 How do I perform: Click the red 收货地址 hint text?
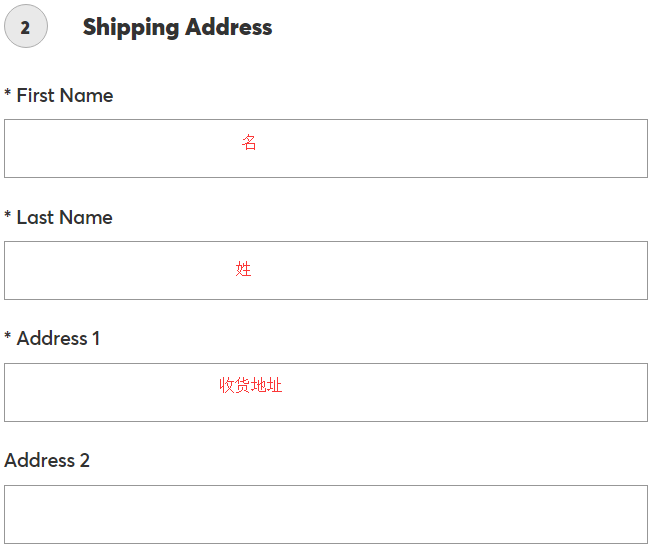click(251, 385)
